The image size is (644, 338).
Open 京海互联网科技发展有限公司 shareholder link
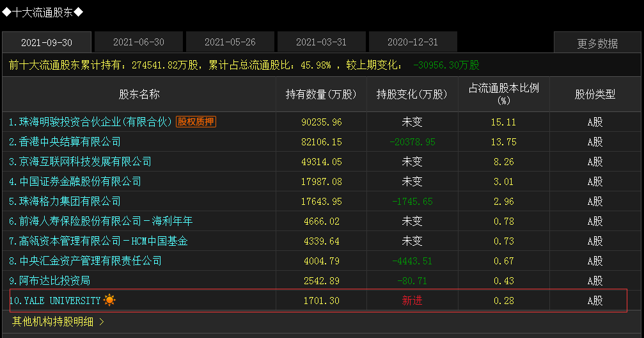(x=80, y=161)
